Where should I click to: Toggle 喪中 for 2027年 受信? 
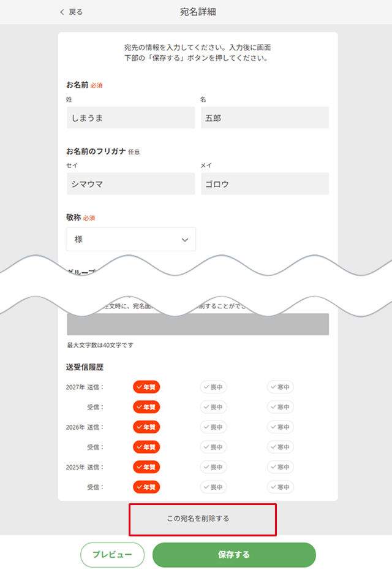(x=213, y=407)
